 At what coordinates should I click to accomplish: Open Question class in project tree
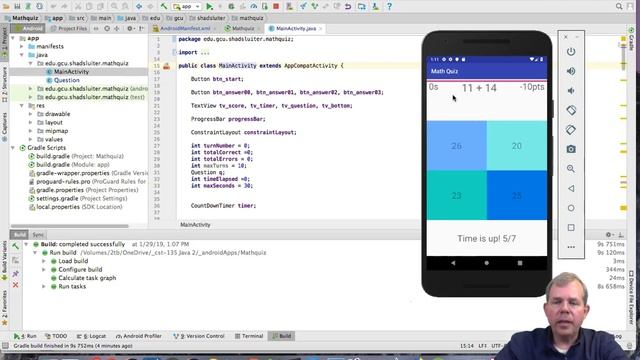[67, 80]
